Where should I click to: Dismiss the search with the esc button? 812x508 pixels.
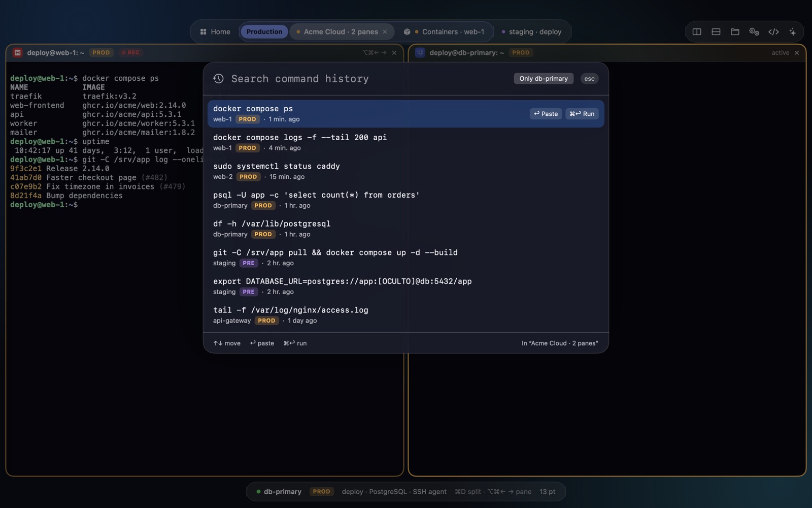589,79
